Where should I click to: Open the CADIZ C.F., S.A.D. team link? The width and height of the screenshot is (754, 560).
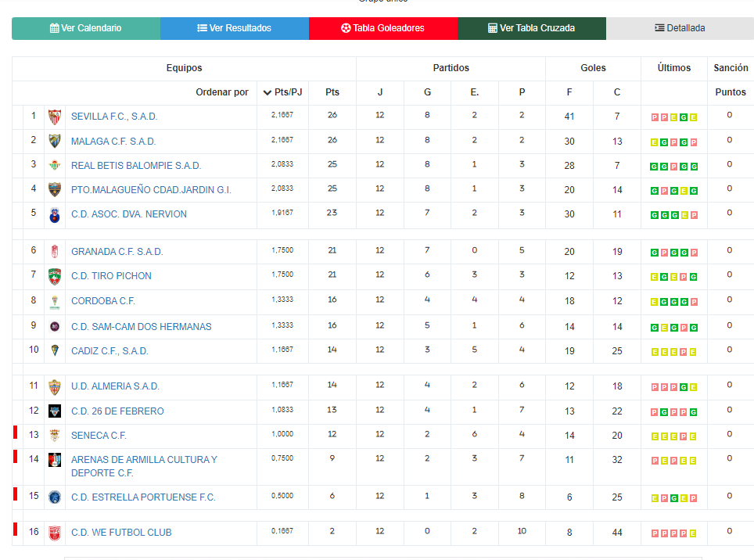click(110, 351)
